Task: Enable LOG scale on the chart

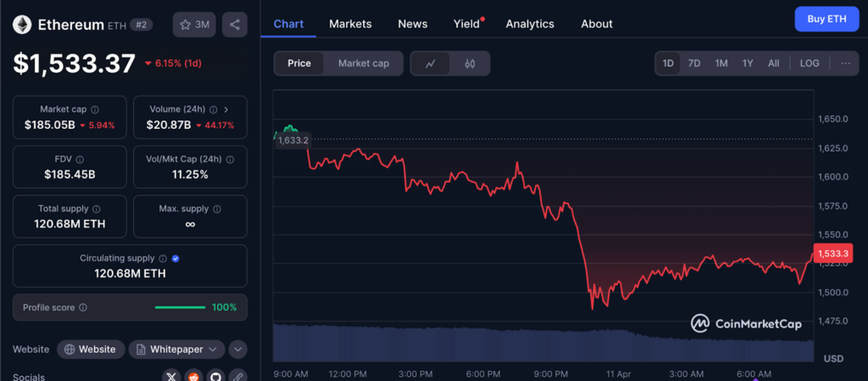Action: (810, 64)
